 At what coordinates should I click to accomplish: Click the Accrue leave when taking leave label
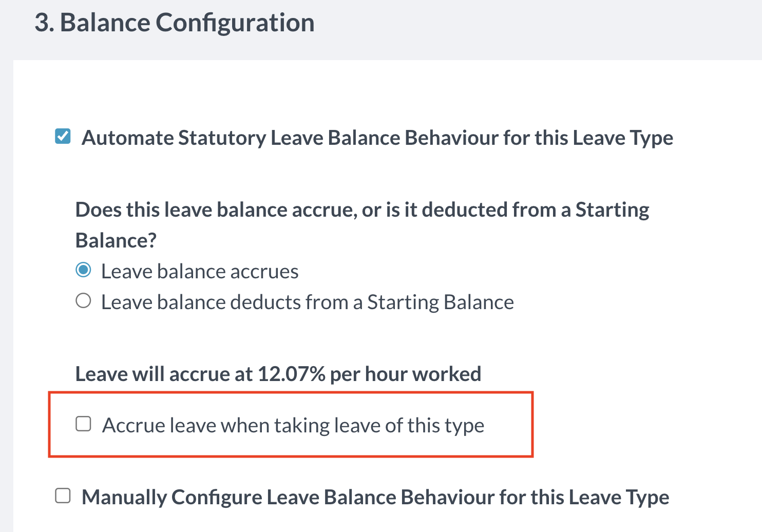pyautogui.click(x=293, y=425)
